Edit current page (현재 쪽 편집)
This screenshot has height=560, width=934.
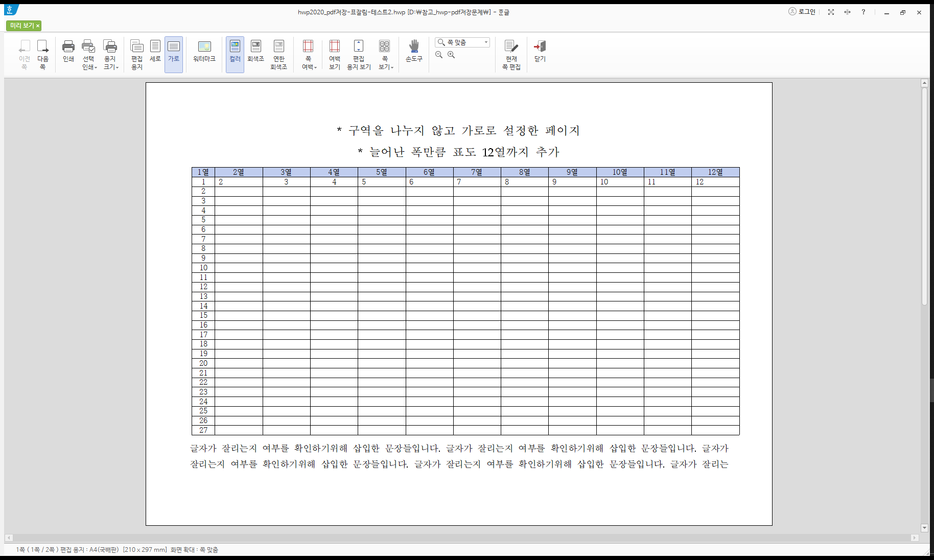(x=511, y=54)
